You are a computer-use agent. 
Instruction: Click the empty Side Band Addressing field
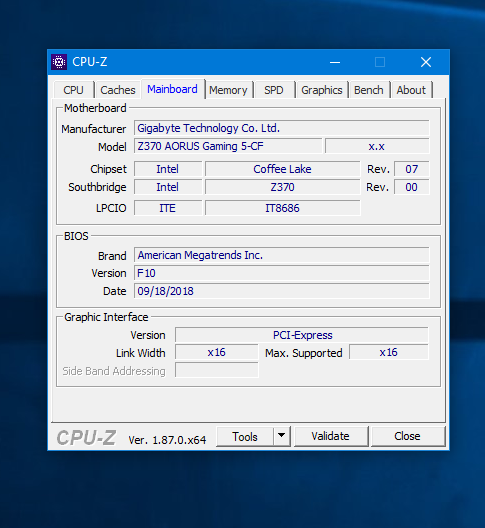tap(217, 370)
